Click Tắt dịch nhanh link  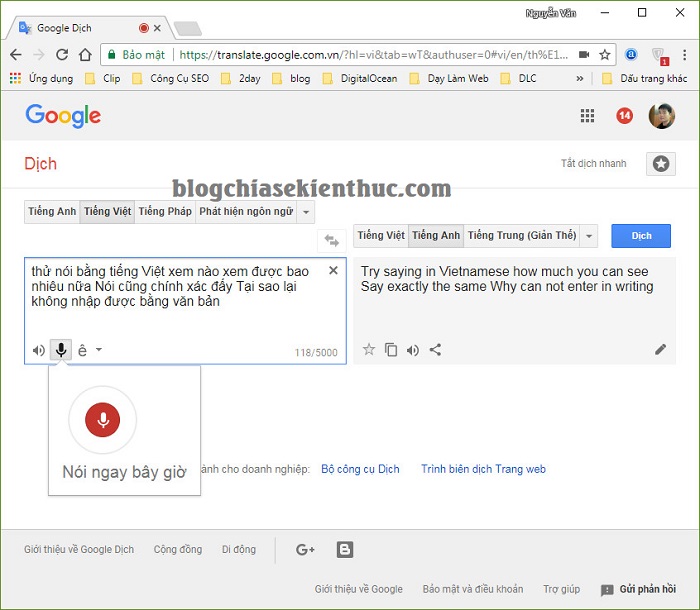(x=593, y=163)
